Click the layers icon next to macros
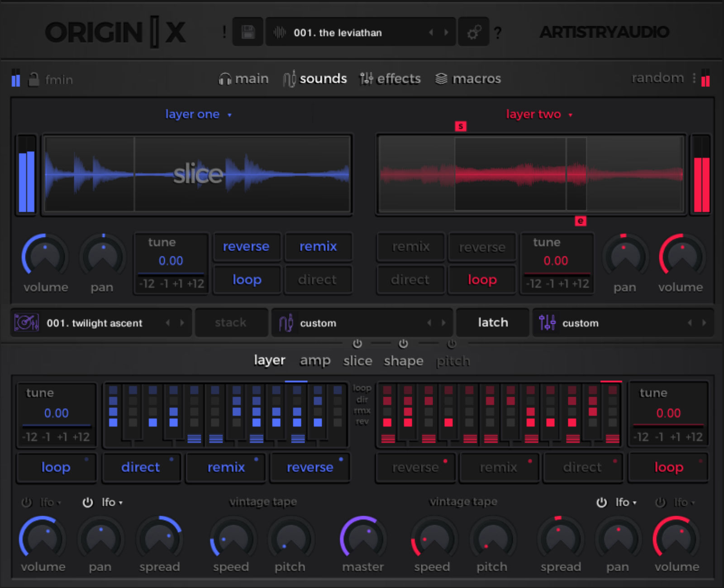This screenshot has height=588, width=724. pyautogui.click(x=440, y=78)
